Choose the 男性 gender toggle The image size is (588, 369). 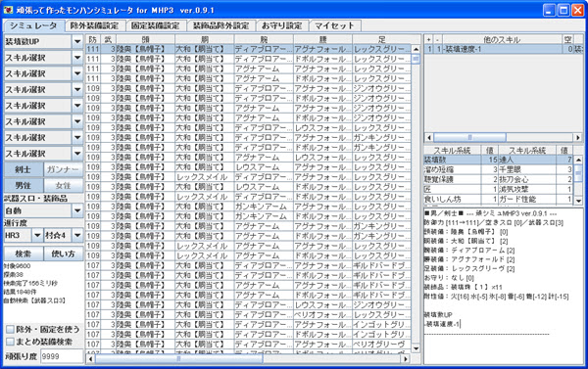click(x=24, y=185)
